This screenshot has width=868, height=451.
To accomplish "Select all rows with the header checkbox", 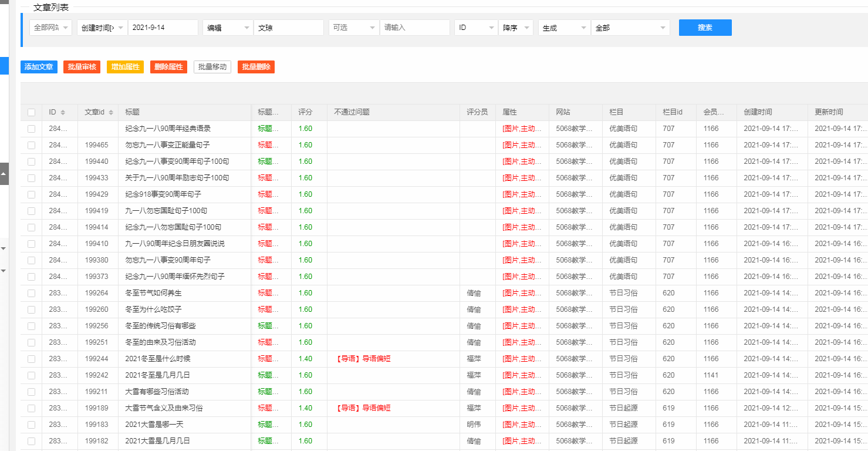I will [x=31, y=112].
